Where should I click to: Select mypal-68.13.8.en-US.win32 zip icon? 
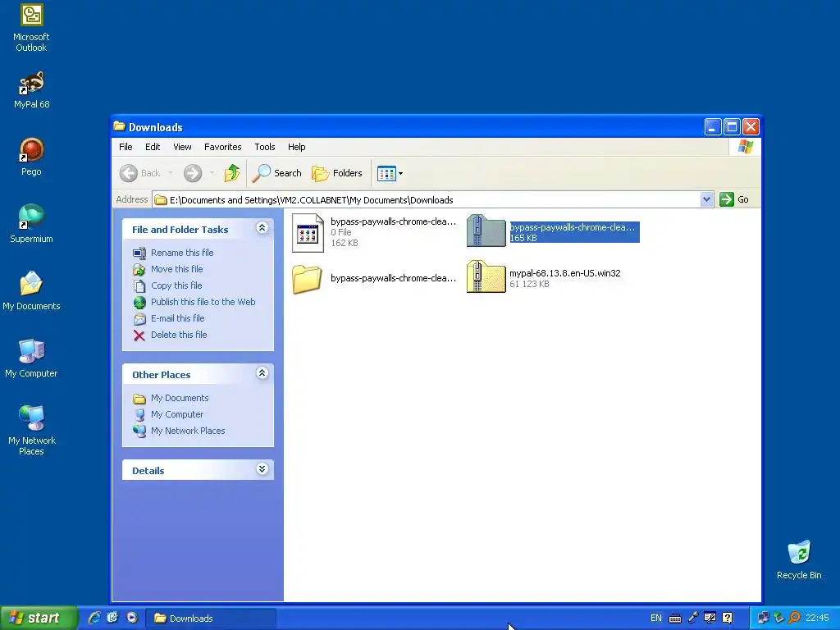click(486, 277)
